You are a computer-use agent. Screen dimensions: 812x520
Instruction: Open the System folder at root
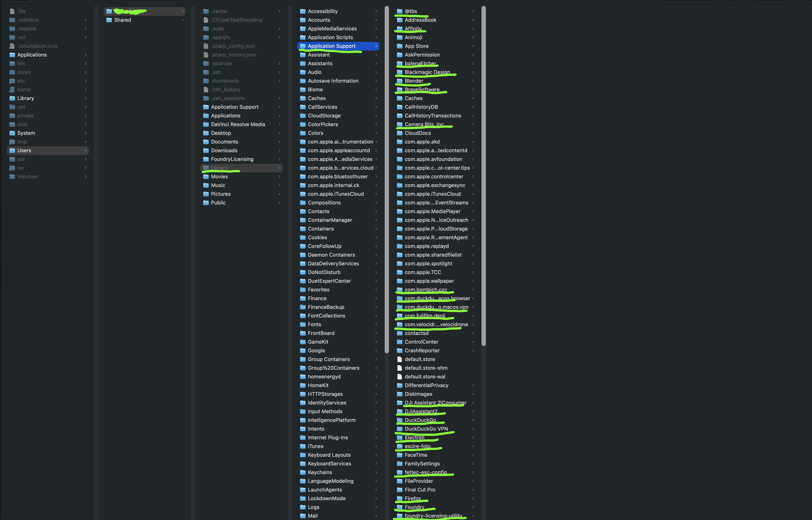(26, 133)
